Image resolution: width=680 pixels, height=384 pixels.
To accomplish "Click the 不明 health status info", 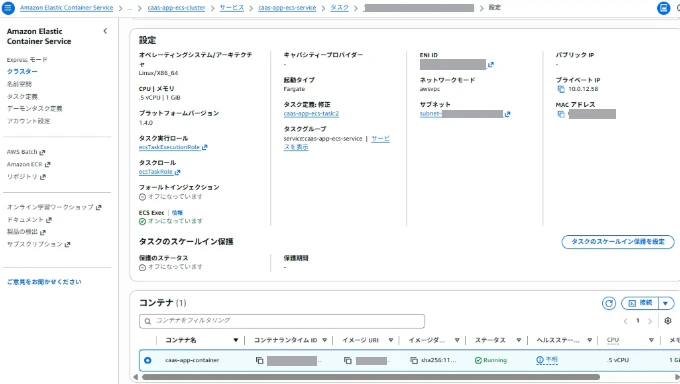I will pyautogui.click(x=547, y=360).
